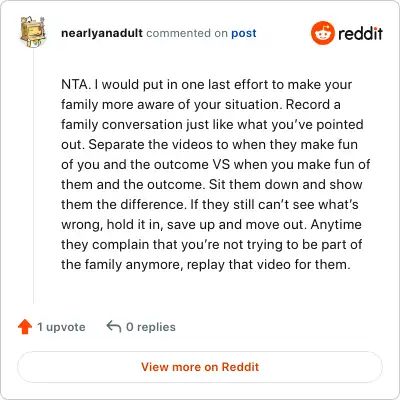This screenshot has height=400, width=400.
Task: Open nearlyanadult's avatar image
Action: point(33,32)
